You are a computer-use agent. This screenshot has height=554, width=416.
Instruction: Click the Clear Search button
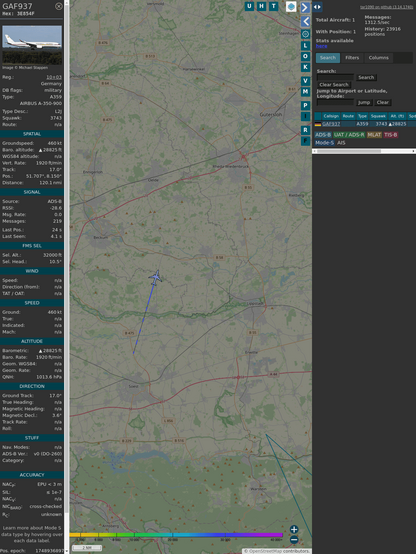point(334,85)
